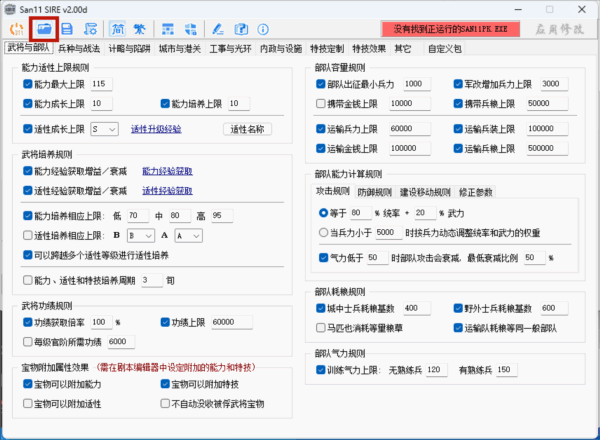Click the open folder toolbar icon
Viewport: 600px width, 440px height.
point(45,29)
